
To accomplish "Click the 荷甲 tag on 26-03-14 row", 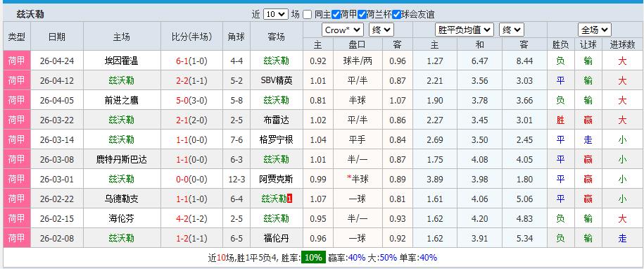I will [x=17, y=140].
